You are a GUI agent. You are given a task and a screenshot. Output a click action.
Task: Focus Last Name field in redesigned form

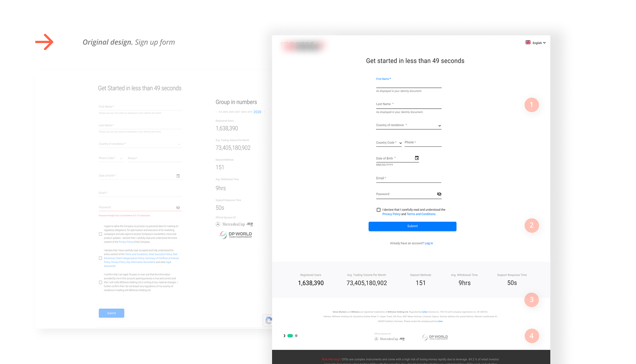pos(408,104)
